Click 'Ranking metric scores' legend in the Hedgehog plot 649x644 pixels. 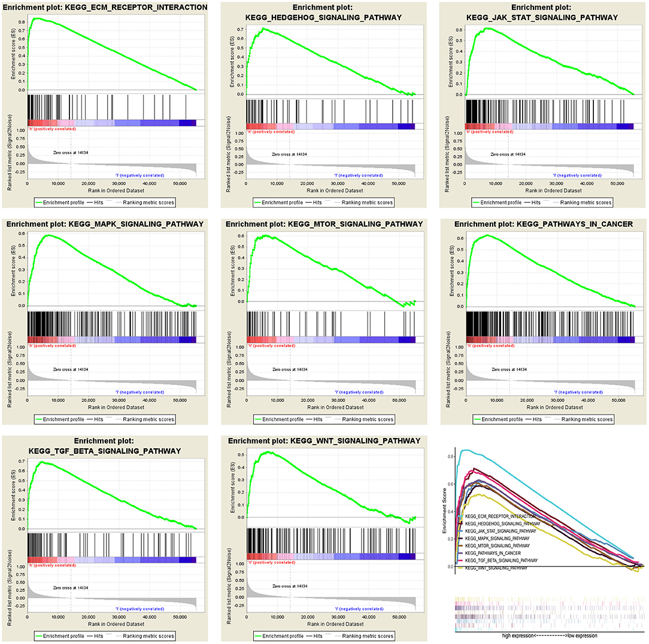point(363,202)
